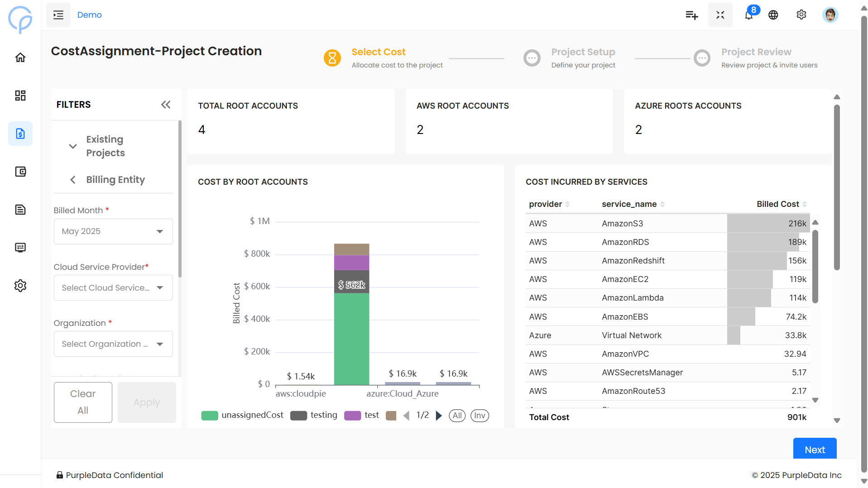Open the Billed Month dropdown

point(113,231)
